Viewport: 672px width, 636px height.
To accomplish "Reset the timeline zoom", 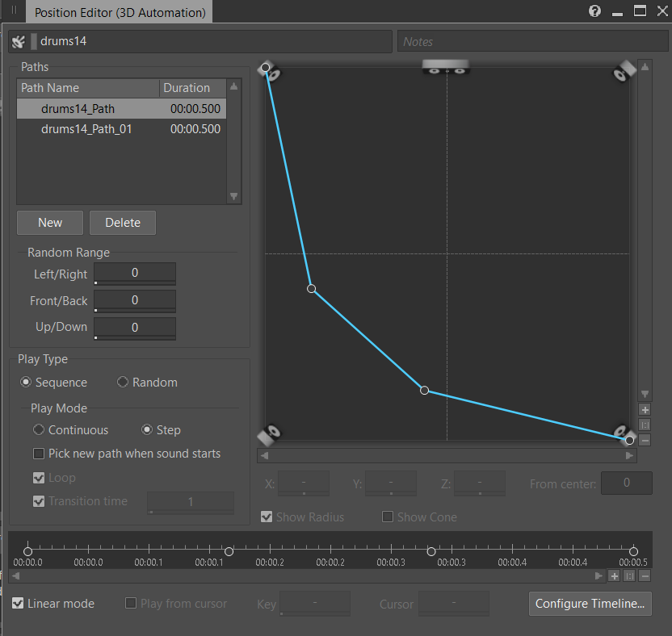I will click(x=629, y=576).
